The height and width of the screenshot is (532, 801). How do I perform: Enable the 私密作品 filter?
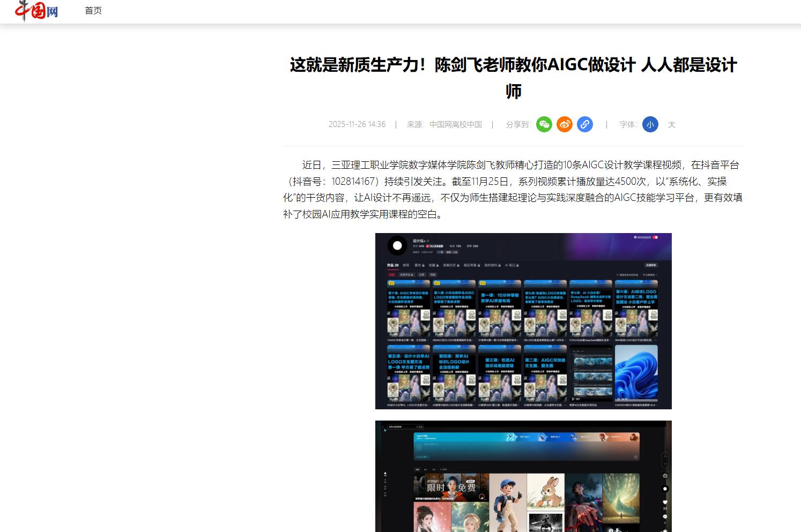(406, 274)
